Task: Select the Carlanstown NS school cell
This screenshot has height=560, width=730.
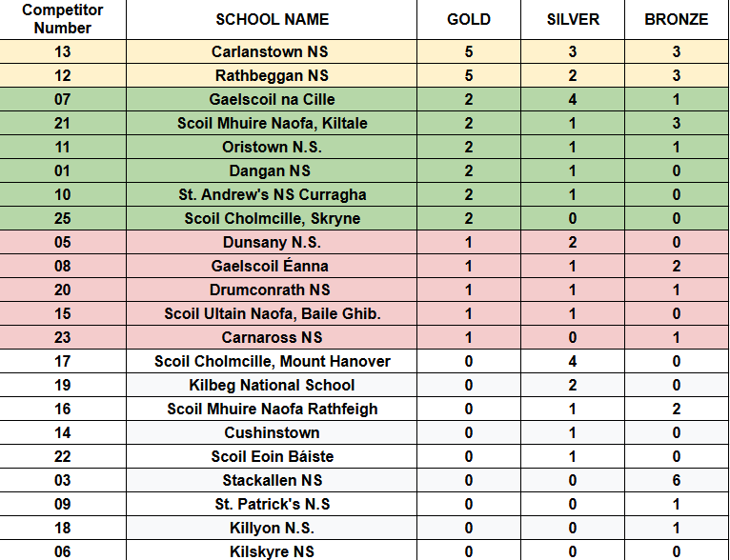Action: pos(272,51)
